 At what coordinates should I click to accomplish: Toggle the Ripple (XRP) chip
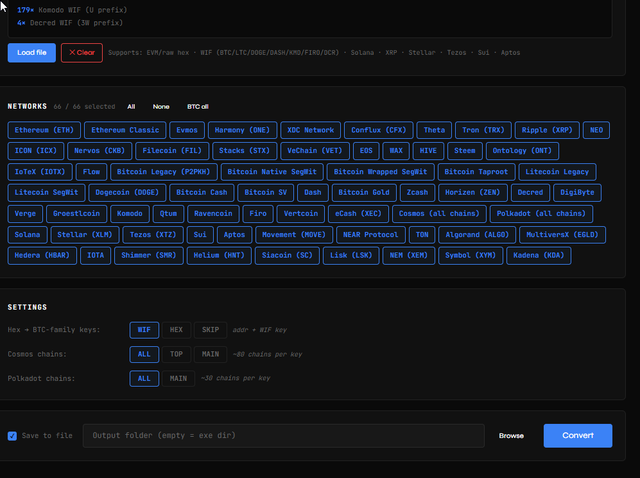tap(547, 130)
